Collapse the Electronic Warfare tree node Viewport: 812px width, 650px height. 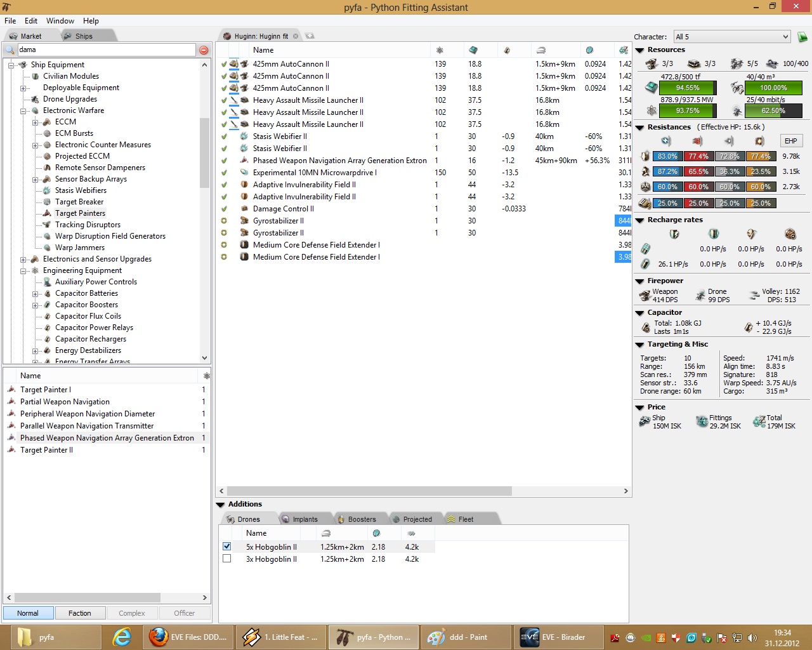tap(23, 110)
